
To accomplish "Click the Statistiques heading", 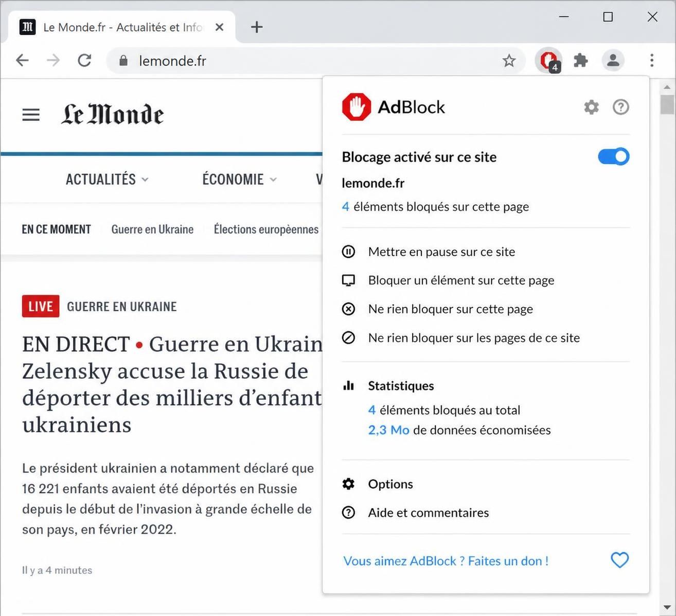I will [x=401, y=385].
